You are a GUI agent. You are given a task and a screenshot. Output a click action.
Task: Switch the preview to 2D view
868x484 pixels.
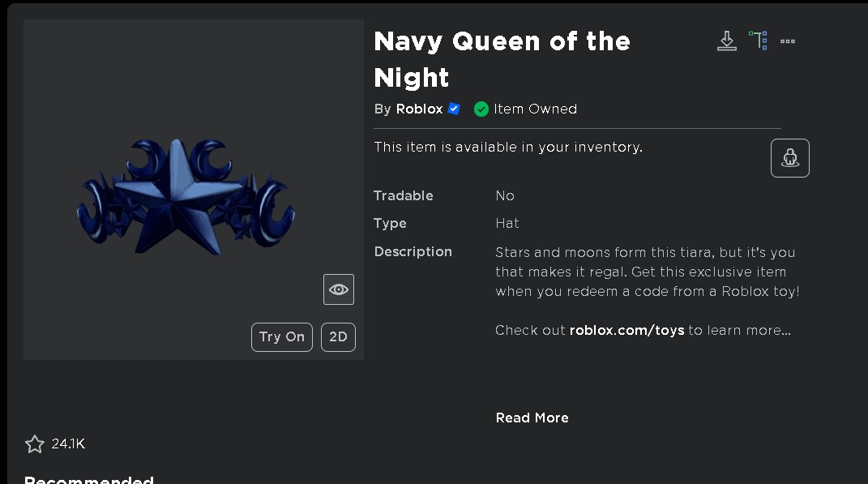[338, 337]
